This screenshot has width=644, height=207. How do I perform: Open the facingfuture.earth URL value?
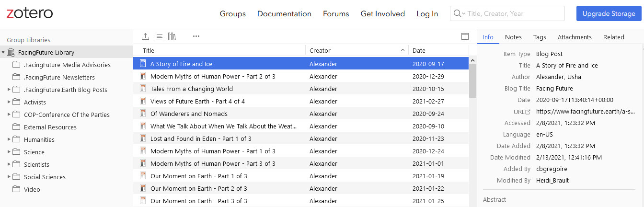(x=585, y=111)
